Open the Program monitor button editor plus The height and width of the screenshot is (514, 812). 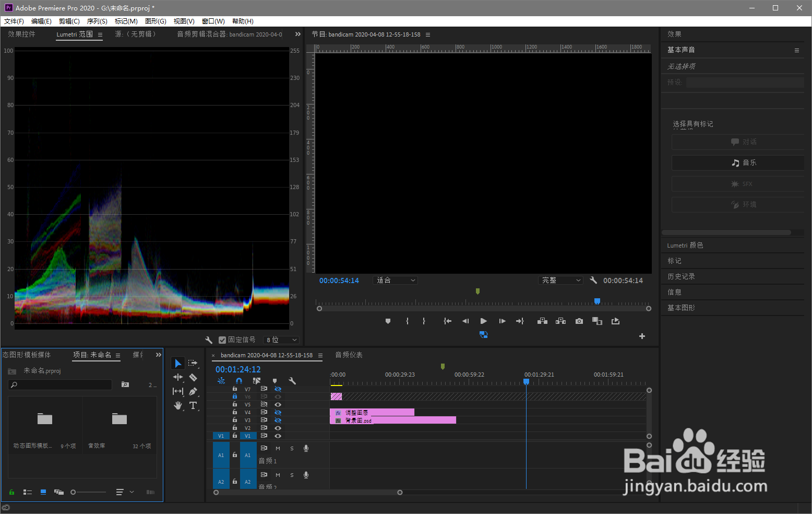tap(642, 336)
